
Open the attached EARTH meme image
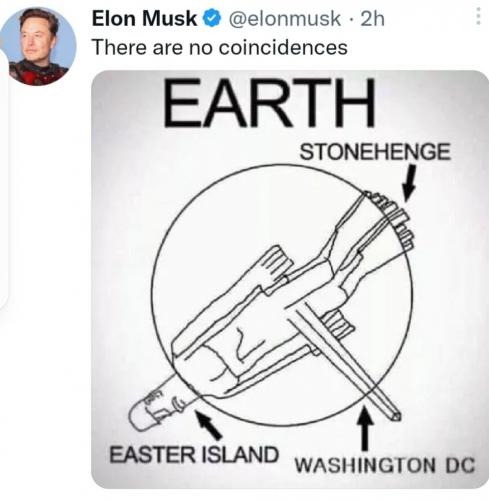tap(290, 279)
